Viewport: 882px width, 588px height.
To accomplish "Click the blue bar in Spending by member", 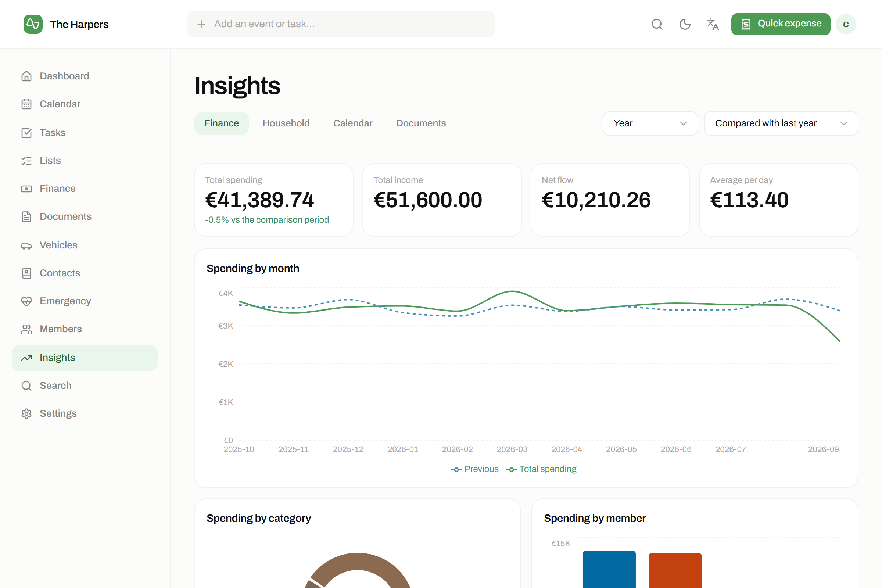I will pos(609,569).
